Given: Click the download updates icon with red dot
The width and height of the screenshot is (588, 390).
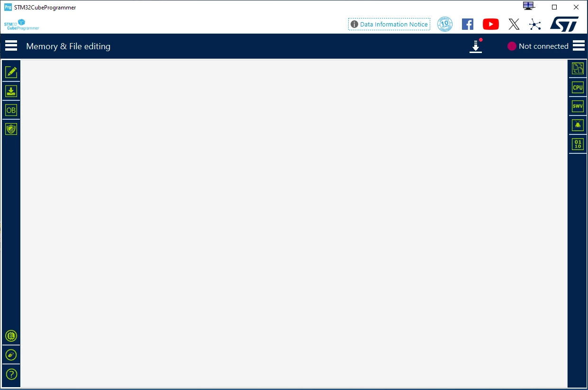Looking at the screenshot, I should [x=476, y=46].
